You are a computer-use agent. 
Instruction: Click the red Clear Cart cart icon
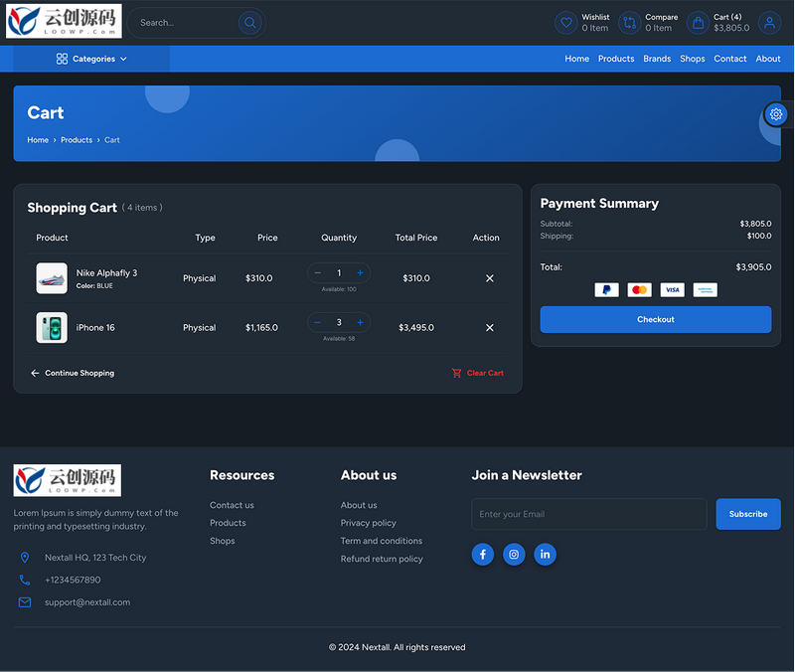click(x=457, y=373)
